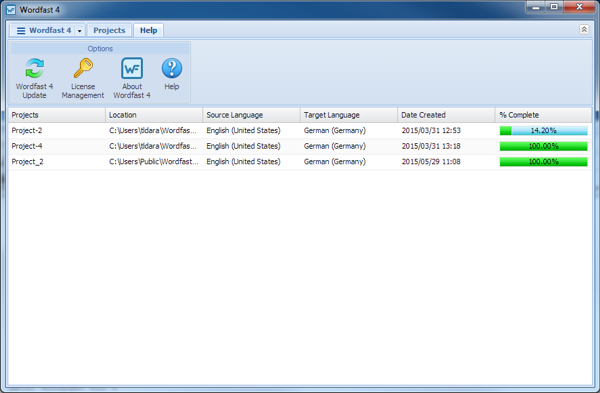Sort by Target Language column header
600x393 pixels.
pos(349,115)
